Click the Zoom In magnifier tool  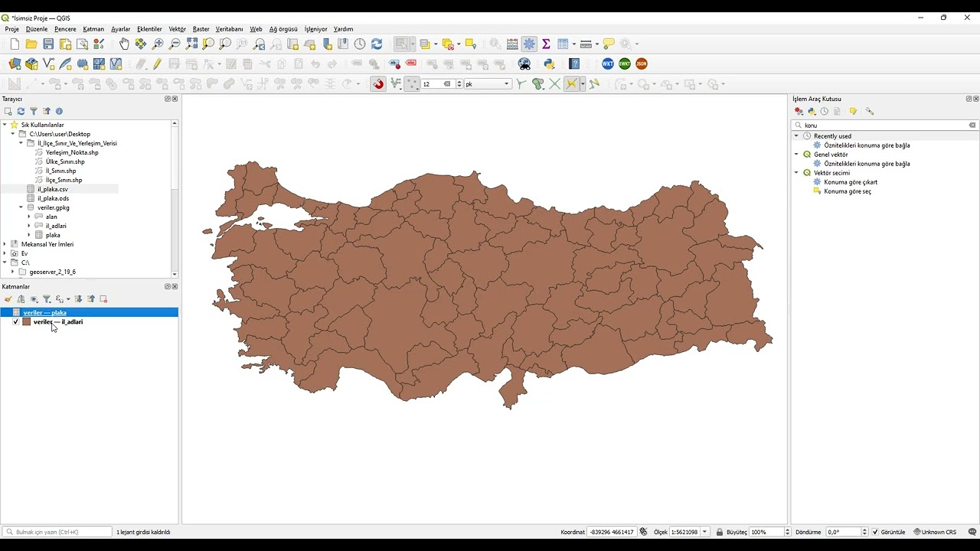158,44
